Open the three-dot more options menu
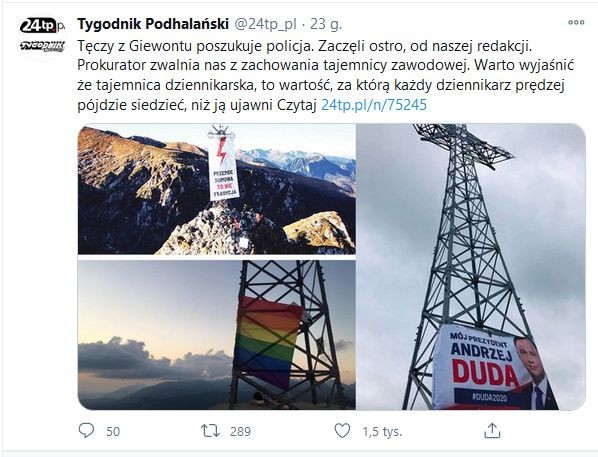The height and width of the screenshot is (457, 598). [x=576, y=23]
